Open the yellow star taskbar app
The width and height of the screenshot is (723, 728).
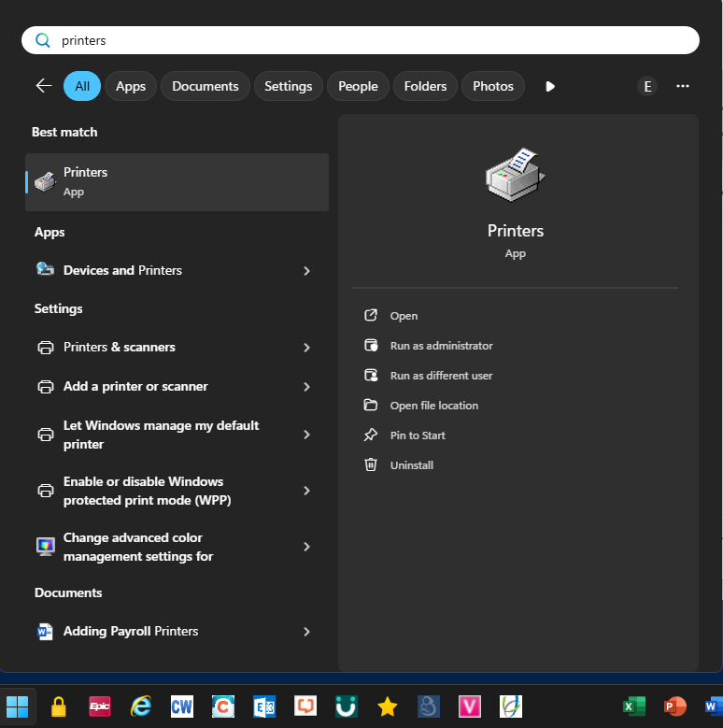pyautogui.click(x=388, y=707)
